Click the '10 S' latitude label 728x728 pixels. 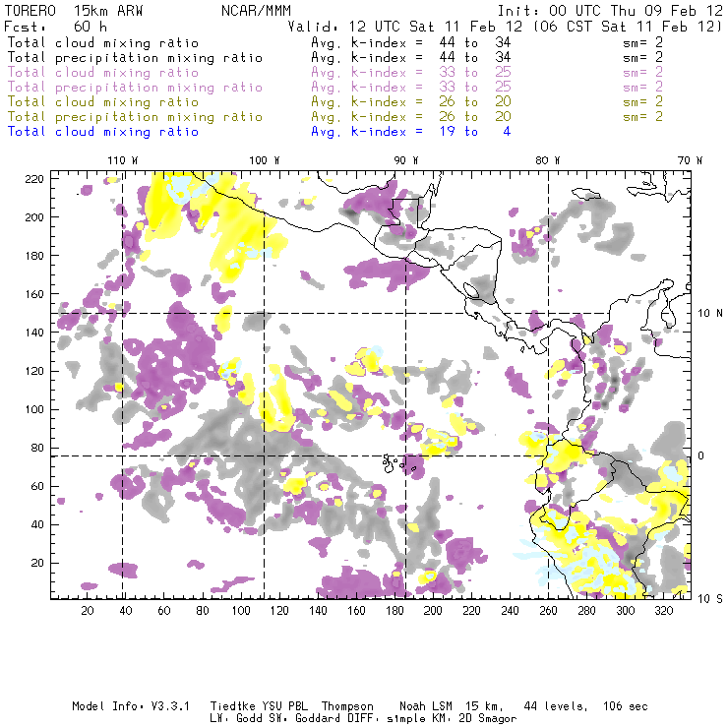click(710, 599)
